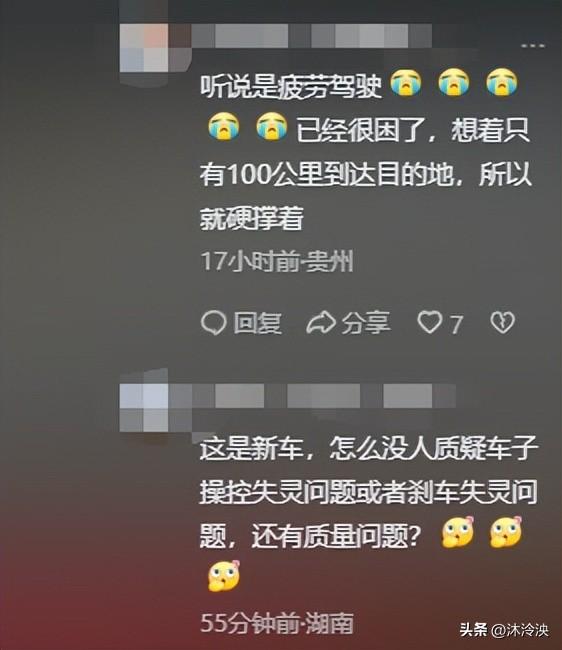The image size is (562, 650).
Task: Like the comment with the heart icon
Action: tap(429, 323)
